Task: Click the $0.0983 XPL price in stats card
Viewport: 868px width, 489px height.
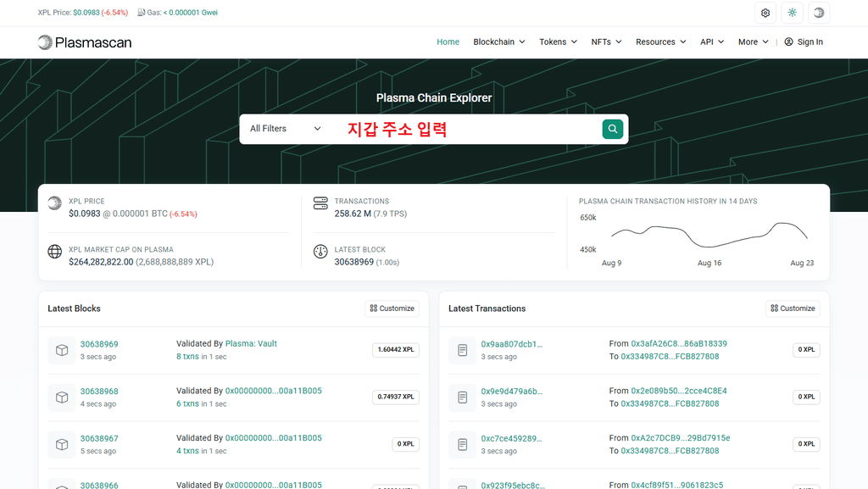Action: [85, 214]
